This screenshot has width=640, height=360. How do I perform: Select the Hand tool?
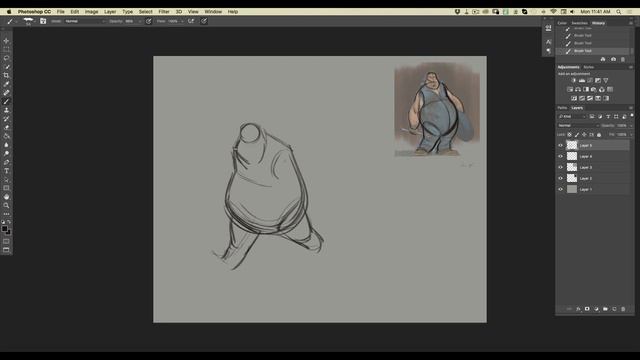coord(6,197)
